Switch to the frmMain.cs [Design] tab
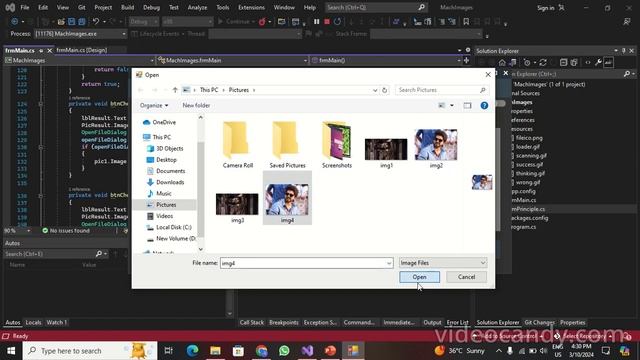This screenshot has width=640, height=360. pyautogui.click(x=82, y=50)
